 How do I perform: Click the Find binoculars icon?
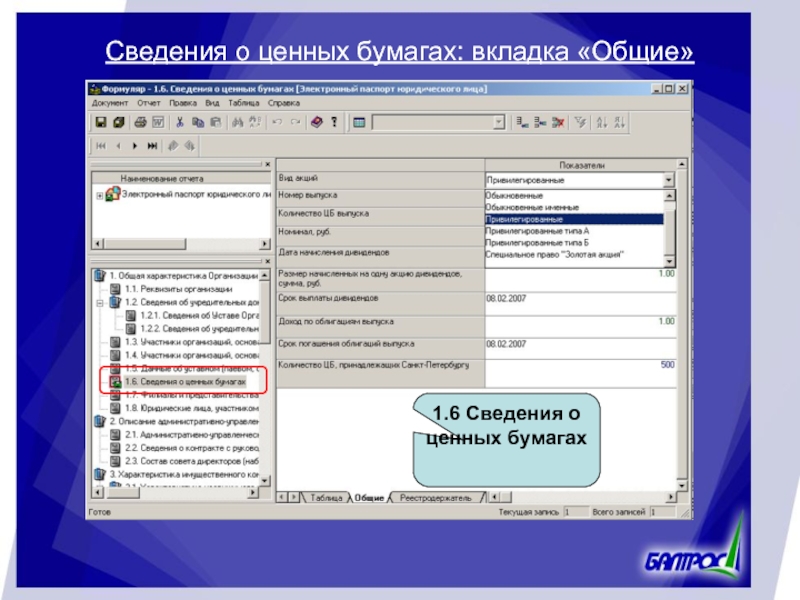click(x=238, y=122)
